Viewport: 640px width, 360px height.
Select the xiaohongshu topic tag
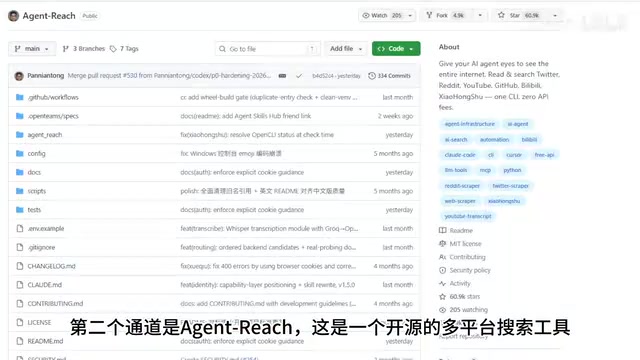point(504,201)
